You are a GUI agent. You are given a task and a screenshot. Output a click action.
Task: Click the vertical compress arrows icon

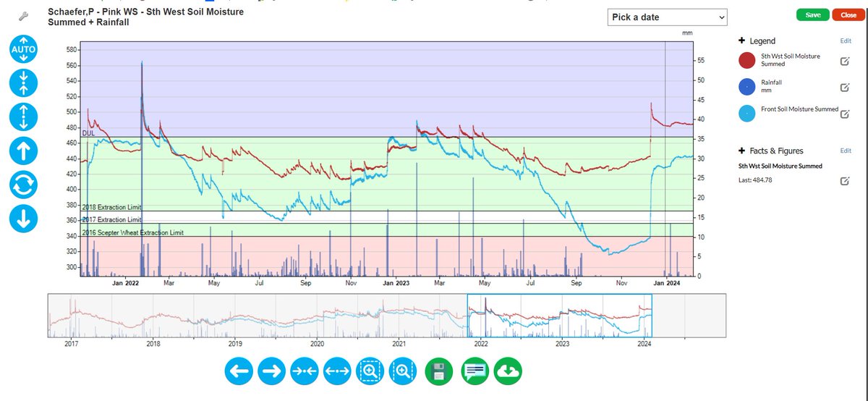[x=23, y=83]
